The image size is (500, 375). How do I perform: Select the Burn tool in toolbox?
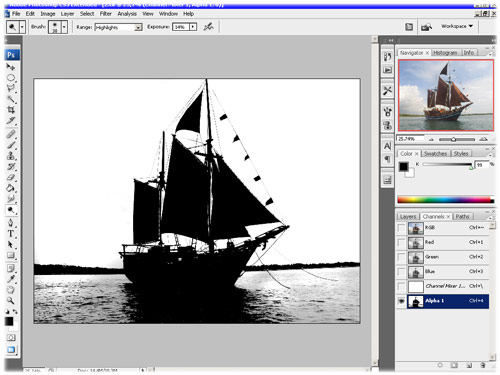tap(11, 210)
